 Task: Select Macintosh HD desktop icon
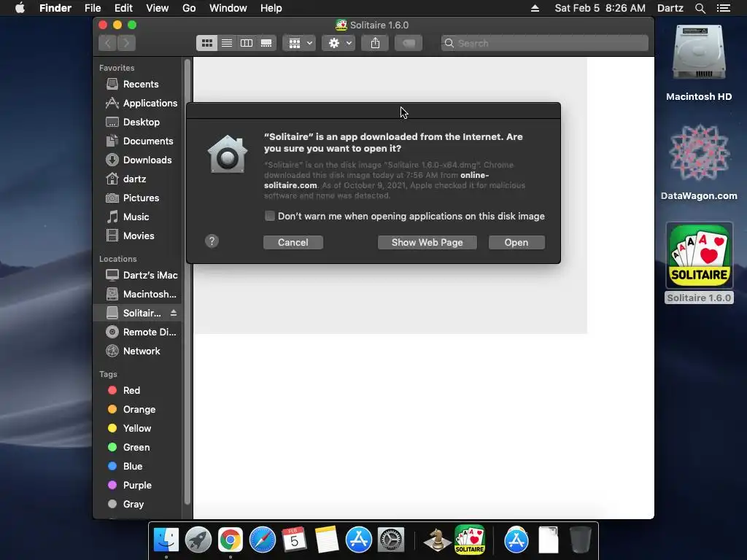click(699, 63)
